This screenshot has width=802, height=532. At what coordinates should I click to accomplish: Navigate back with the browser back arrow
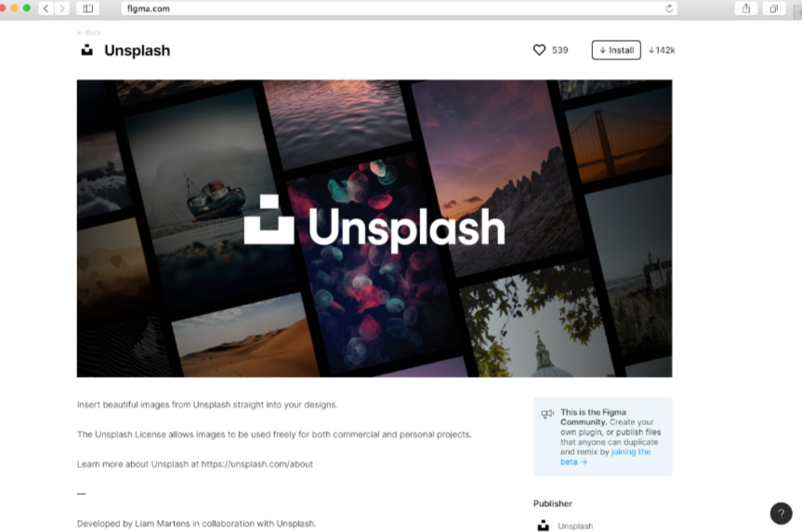[x=46, y=8]
